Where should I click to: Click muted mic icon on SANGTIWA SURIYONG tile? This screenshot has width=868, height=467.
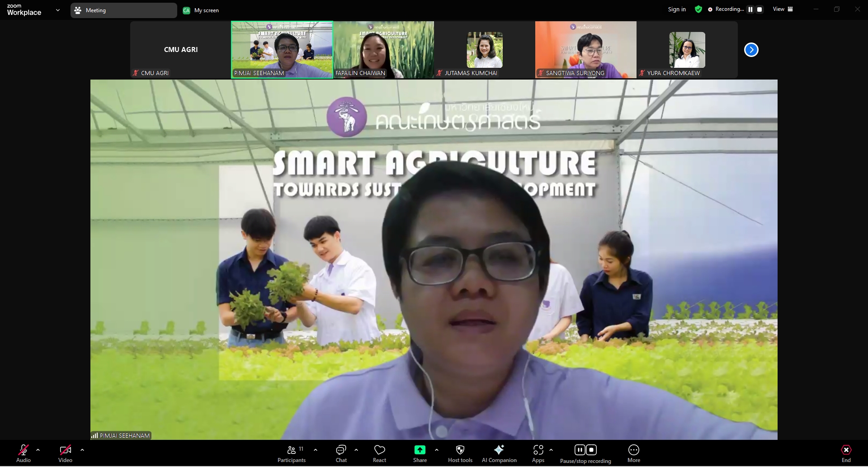click(x=541, y=73)
